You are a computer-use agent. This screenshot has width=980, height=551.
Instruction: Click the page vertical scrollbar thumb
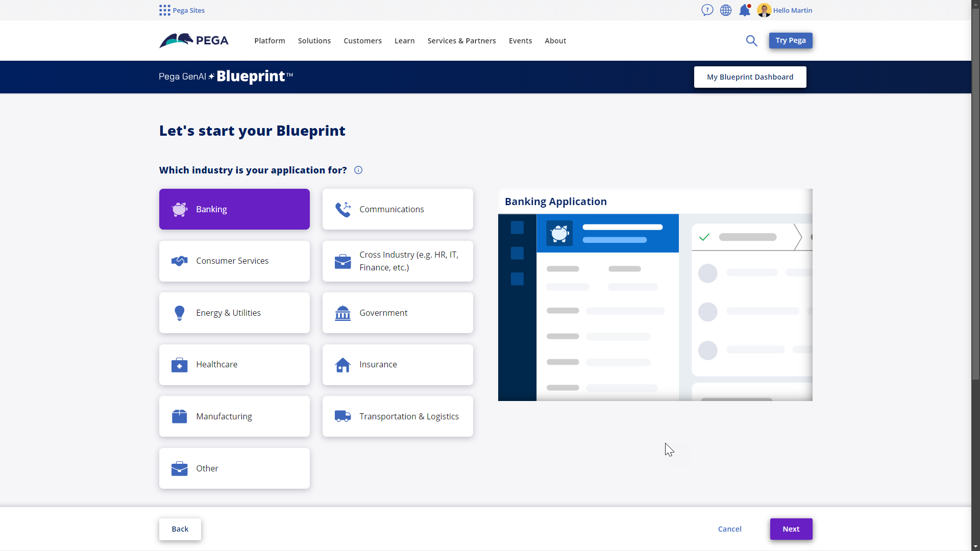(x=975, y=194)
